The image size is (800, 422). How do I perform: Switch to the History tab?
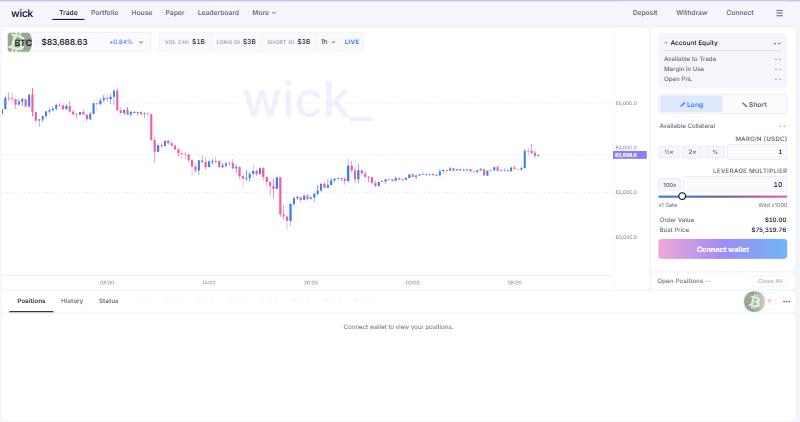click(x=72, y=301)
